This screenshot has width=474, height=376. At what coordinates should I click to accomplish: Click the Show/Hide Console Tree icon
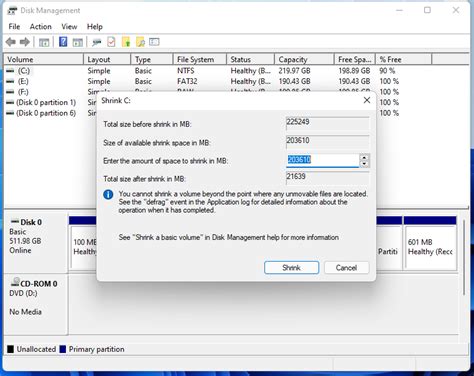tap(44, 42)
